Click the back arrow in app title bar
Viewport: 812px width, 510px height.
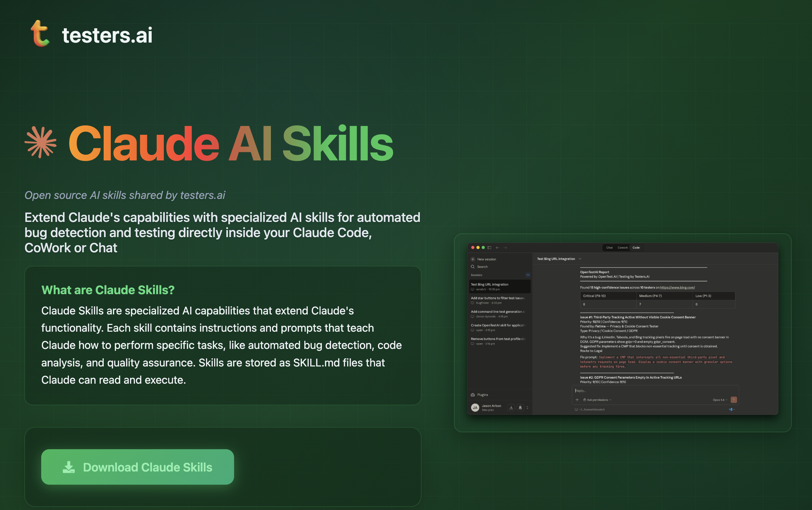pos(497,248)
